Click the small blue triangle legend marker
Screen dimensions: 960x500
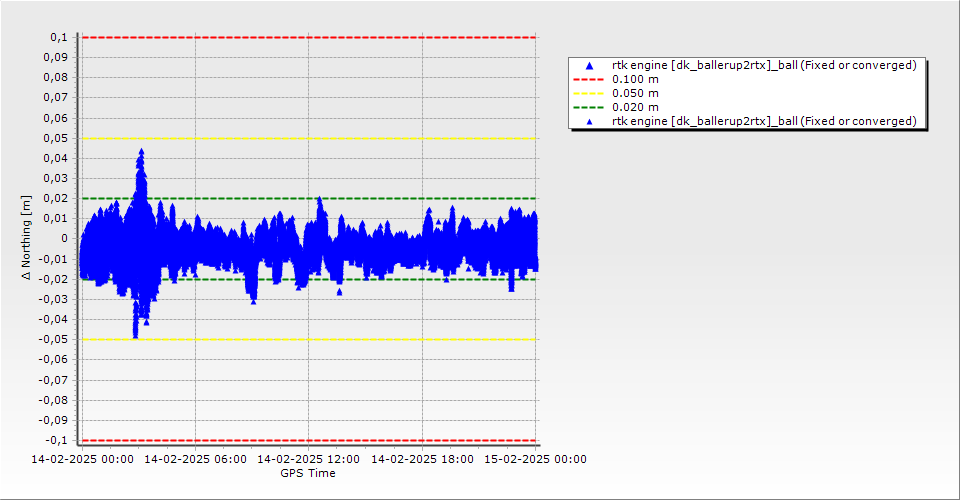pos(590,122)
